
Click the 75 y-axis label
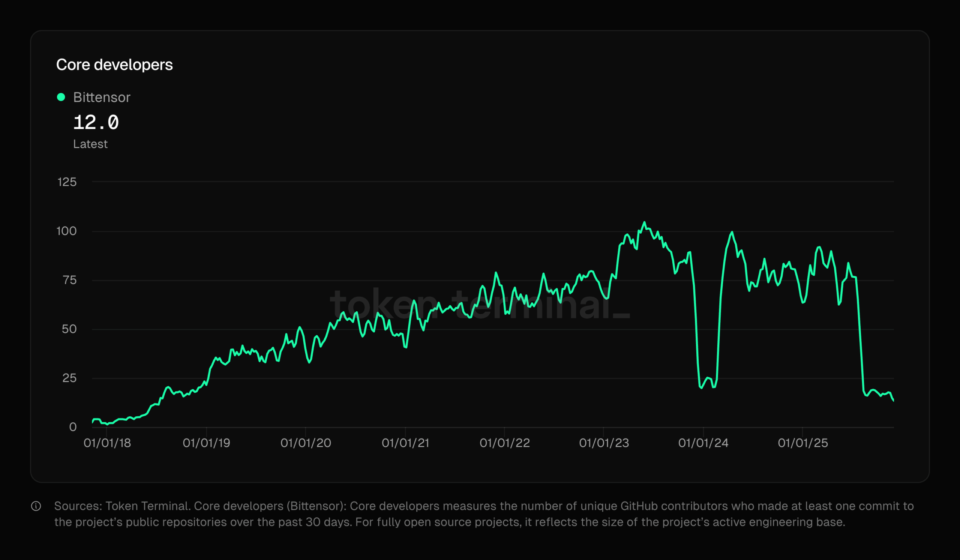69,280
